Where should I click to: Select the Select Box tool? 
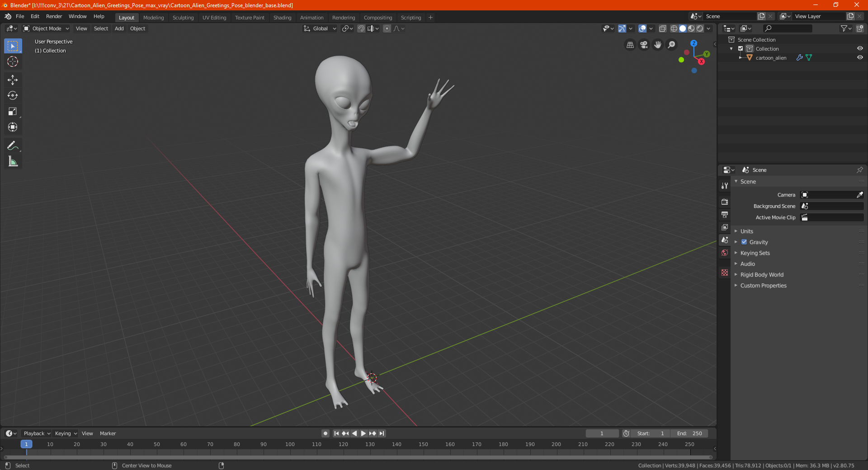13,46
